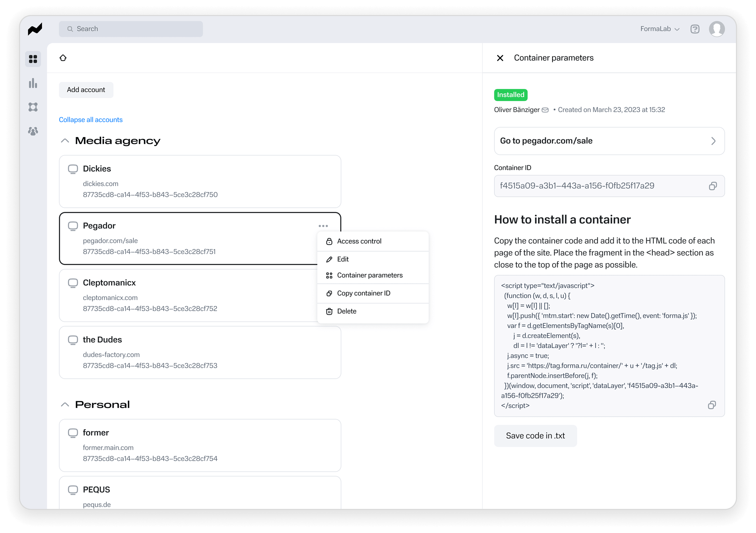Open the dashboard grid sidebar icon

(33, 59)
